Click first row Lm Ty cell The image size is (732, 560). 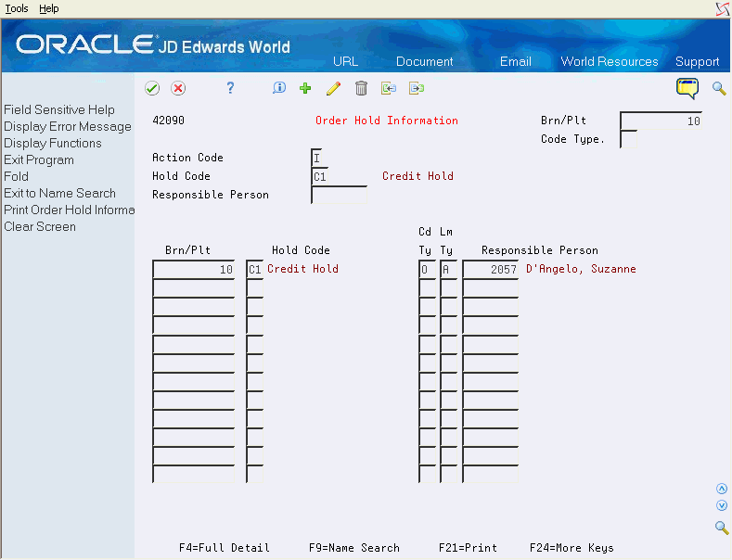coord(449,270)
